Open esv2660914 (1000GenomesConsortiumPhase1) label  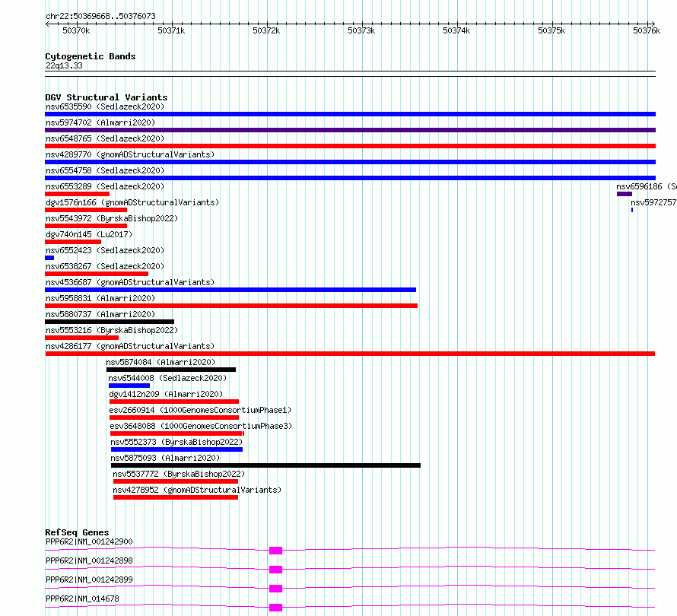pos(200,410)
